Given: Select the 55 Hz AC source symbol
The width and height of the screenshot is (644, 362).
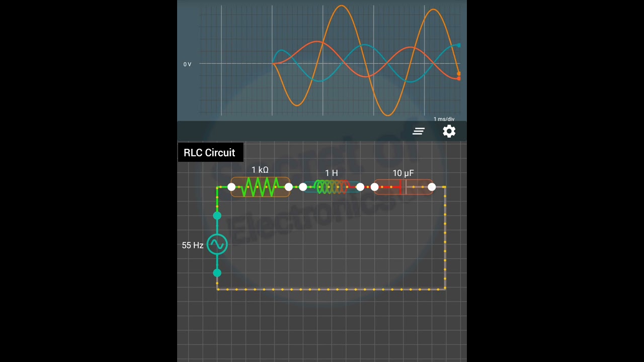Looking at the screenshot, I should pyautogui.click(x=217, y=245).
